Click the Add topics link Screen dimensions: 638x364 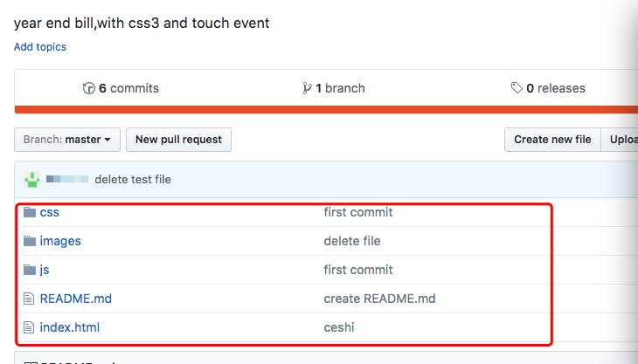[40, 47]
